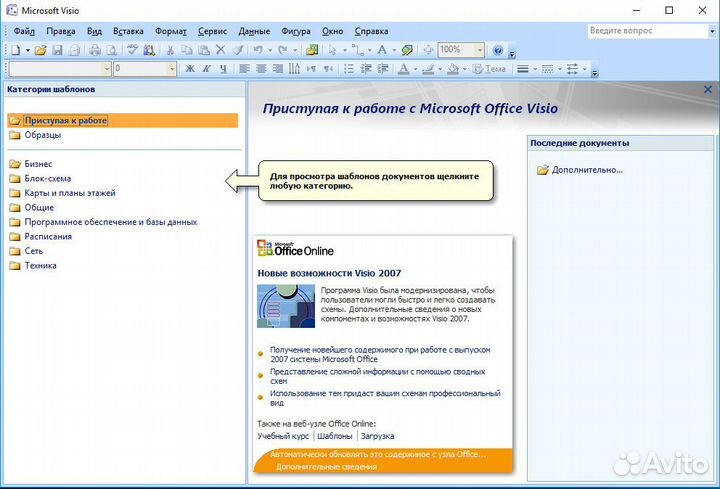
Task: Open the Загрузка link
Action: [377, 436]
